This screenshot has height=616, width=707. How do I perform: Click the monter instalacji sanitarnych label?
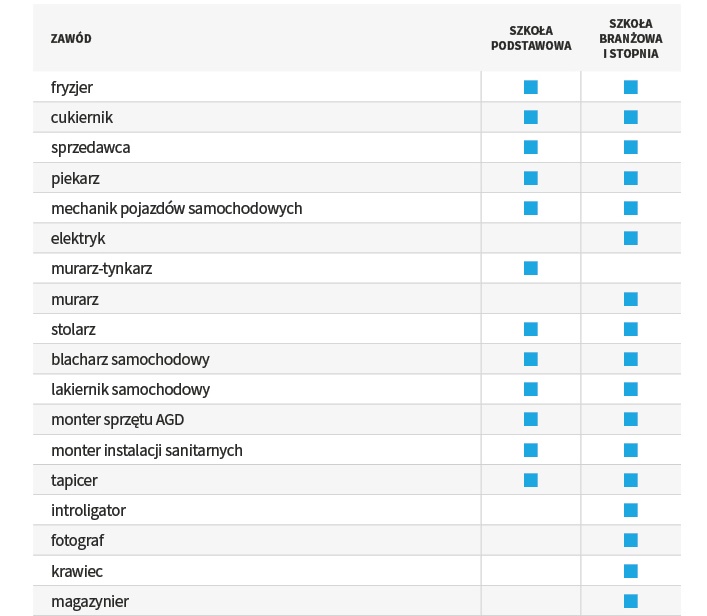pos(147,450)
